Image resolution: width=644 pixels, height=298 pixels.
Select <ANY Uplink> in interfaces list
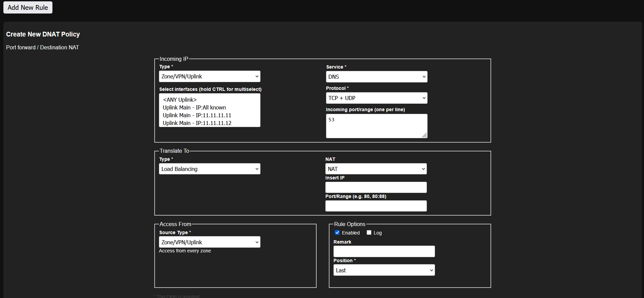[x=180, y=100]
